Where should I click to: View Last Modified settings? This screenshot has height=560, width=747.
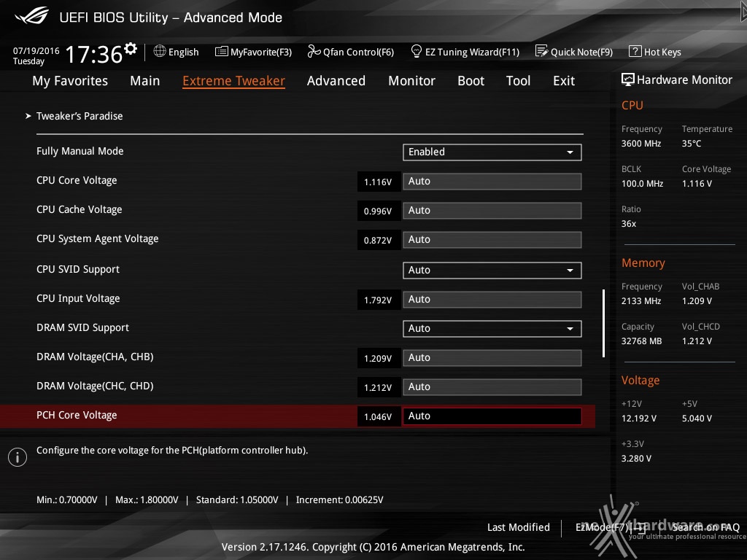pyautogui.click(x=519, y=527)
